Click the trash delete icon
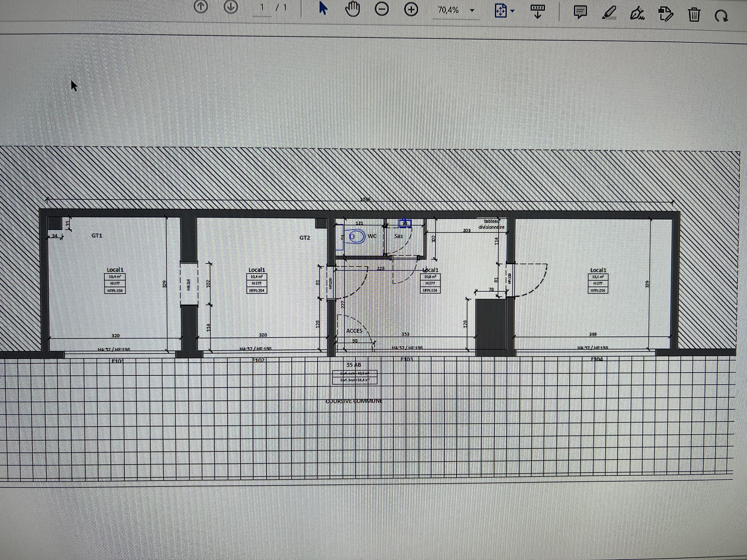Screen dimensions: 747x560 click(694, 15)
